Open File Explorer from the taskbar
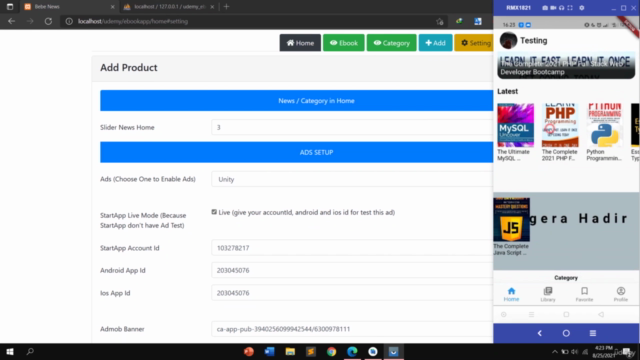The image size is (640, 360). click(x=290, y=351)
